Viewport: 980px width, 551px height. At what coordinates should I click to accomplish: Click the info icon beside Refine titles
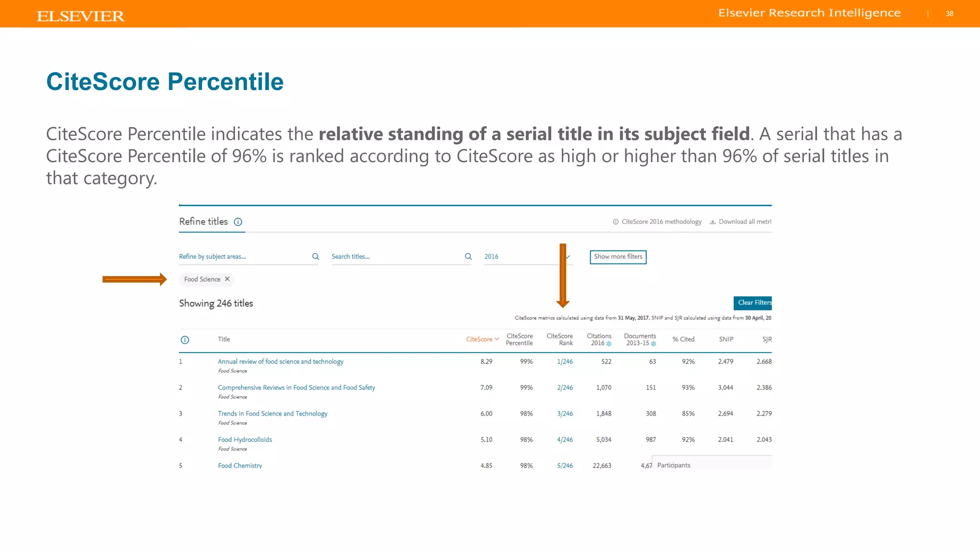pos(238,222)
